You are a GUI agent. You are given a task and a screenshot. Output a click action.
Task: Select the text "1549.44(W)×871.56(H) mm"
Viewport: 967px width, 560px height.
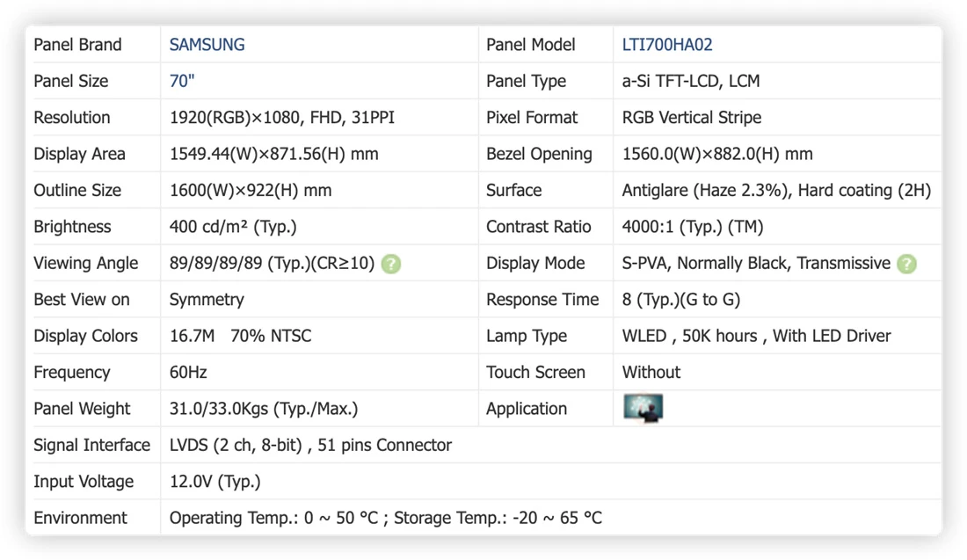273,154
